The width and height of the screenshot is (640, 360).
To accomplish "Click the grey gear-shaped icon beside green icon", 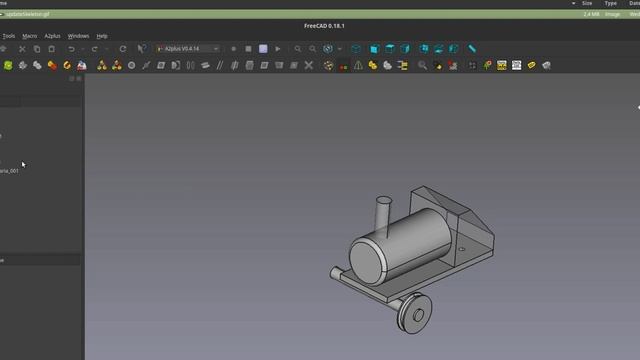I will [23, 65].
